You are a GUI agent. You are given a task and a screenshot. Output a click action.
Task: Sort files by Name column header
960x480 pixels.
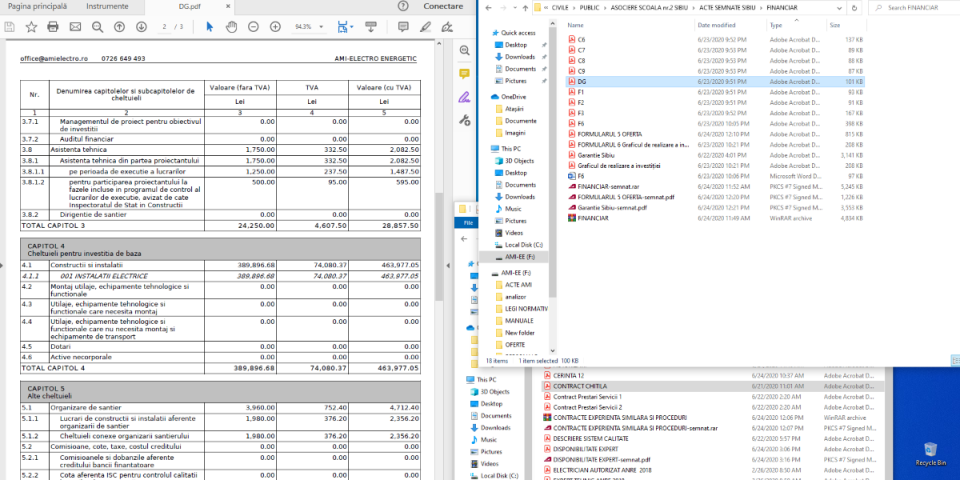point(575,25)
